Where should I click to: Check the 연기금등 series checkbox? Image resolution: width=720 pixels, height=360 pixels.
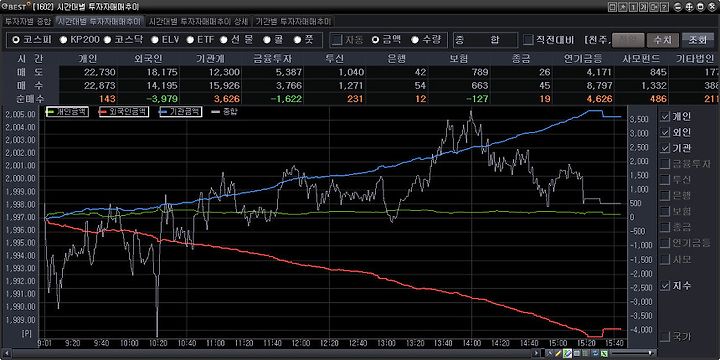(x=664, y=243)
